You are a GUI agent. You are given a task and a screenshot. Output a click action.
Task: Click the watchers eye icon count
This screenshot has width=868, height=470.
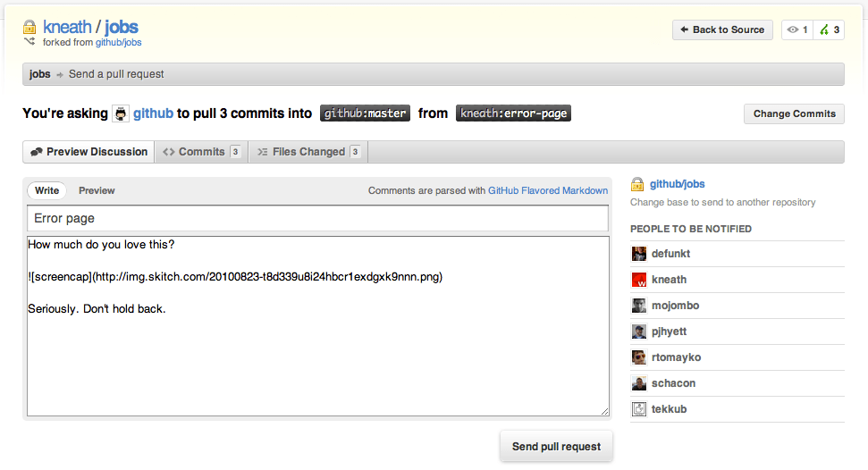point(797,29)
